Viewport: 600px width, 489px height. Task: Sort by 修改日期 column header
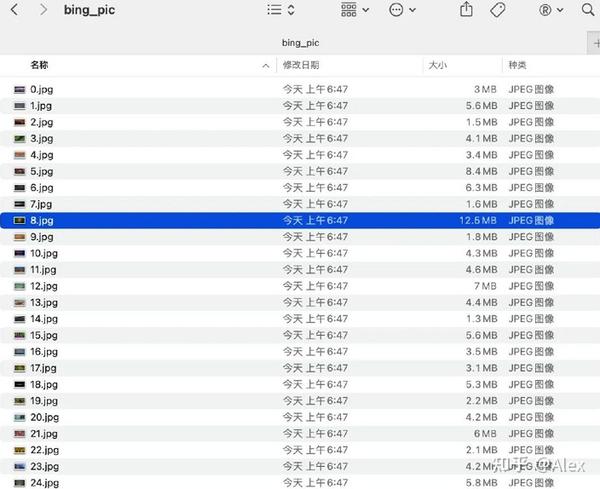301,65
